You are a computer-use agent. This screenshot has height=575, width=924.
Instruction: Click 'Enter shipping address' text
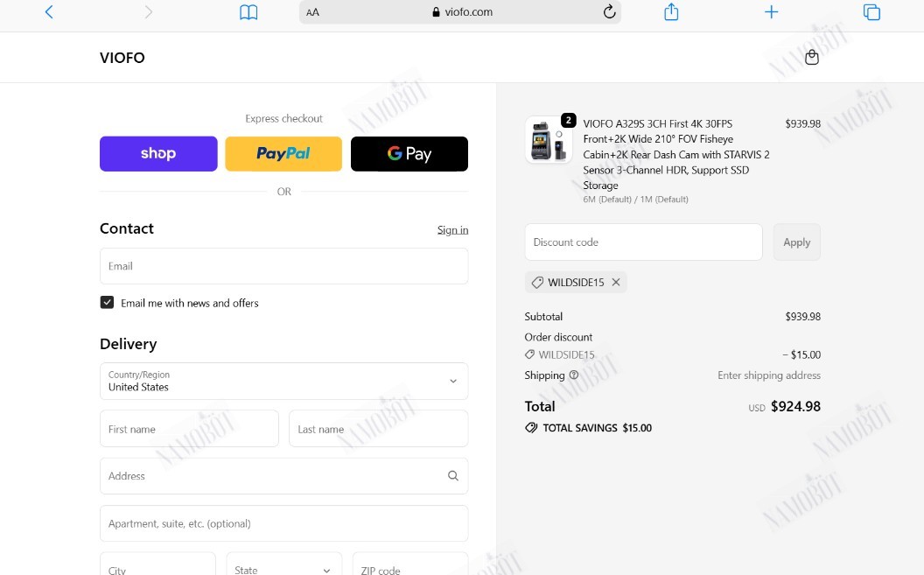tap(769, 375)
